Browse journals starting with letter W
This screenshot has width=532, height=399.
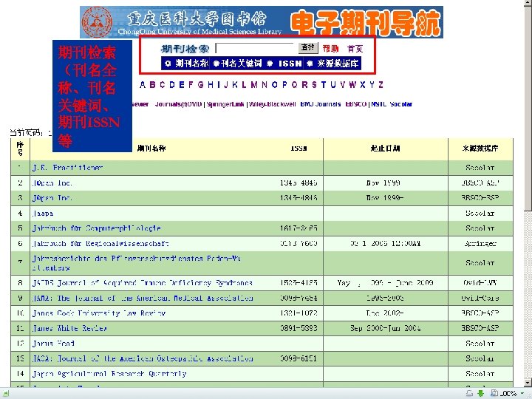coord(352,85)
